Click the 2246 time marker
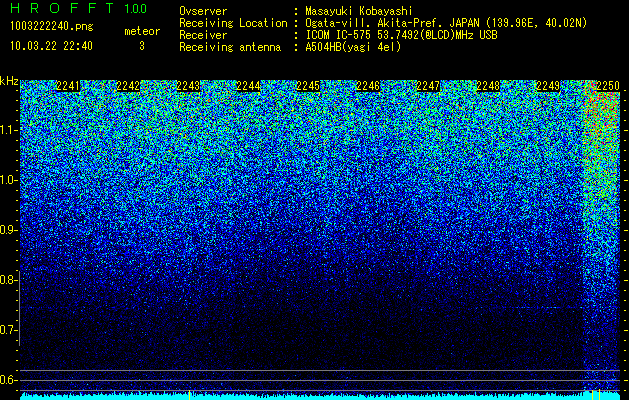Screen dimensions: 629x400 coord(368,86)
